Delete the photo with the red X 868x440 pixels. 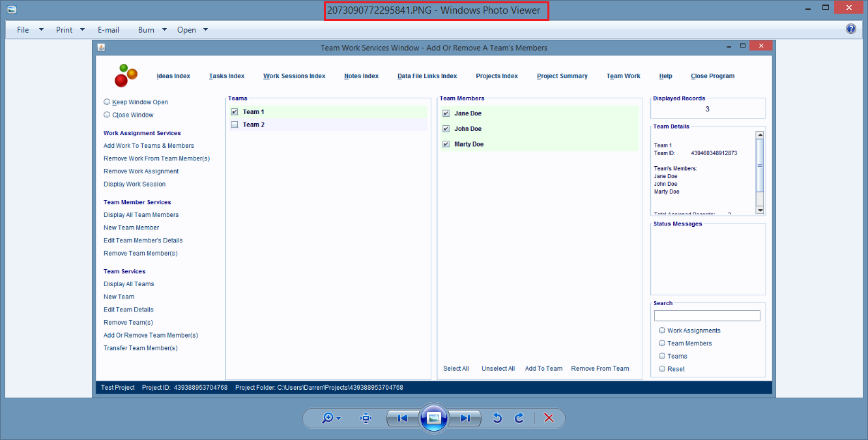[x=549, y=418]
